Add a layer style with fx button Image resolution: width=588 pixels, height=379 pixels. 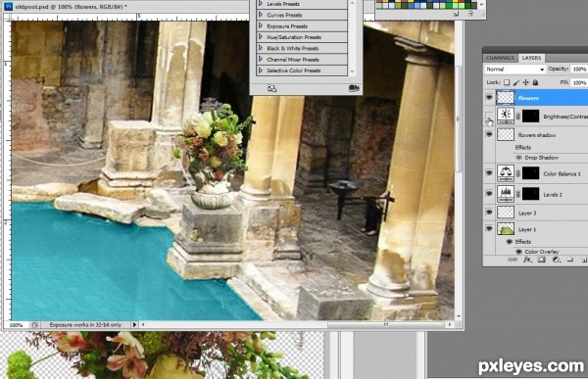527,260
